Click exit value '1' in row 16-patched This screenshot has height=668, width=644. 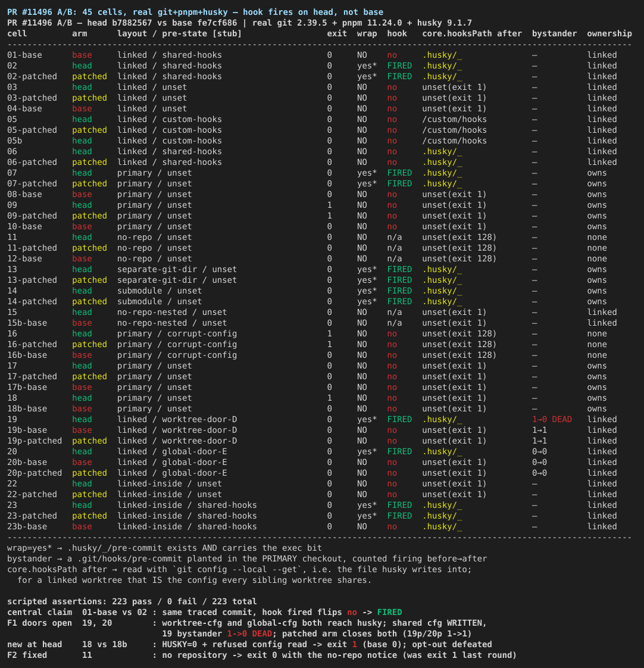(330, 344)
